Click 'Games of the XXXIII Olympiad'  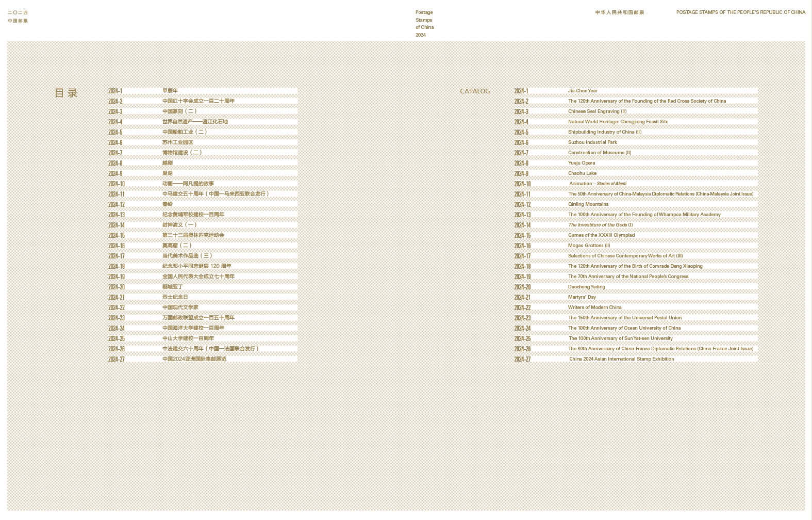click(601, 235)
